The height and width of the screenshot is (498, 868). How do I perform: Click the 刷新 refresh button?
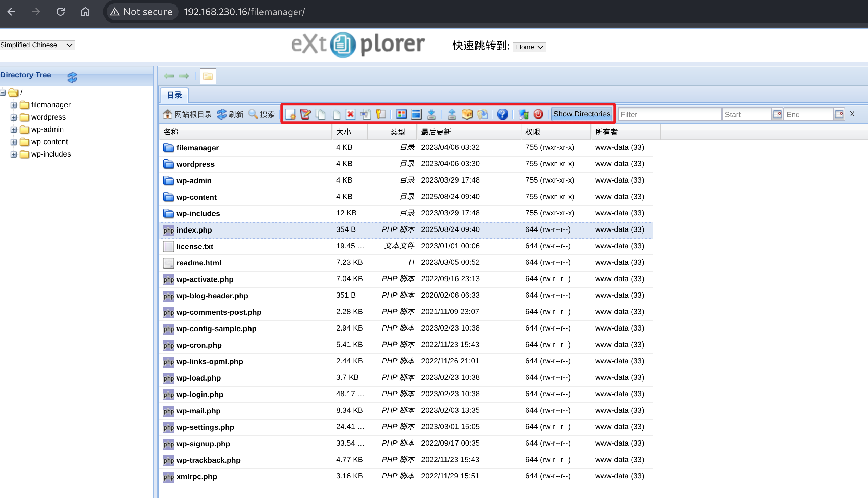click(230, 114)
